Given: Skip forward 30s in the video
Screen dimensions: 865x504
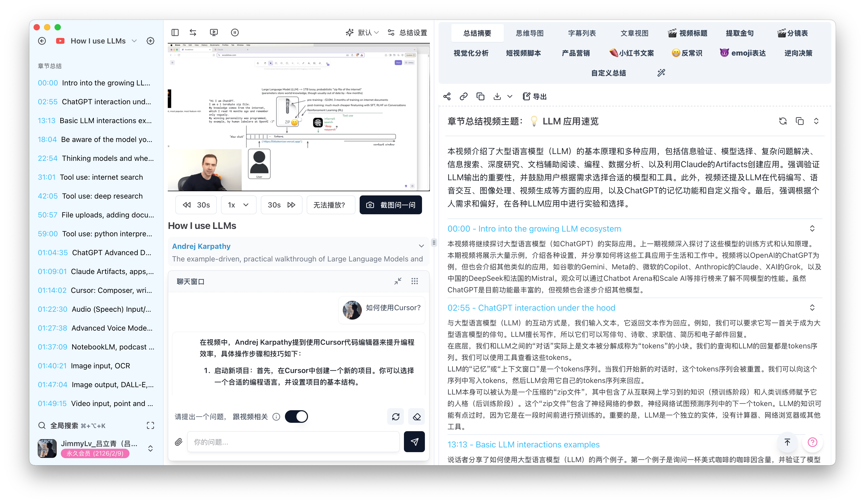Looking at the screenshot, I should point(282,205).
